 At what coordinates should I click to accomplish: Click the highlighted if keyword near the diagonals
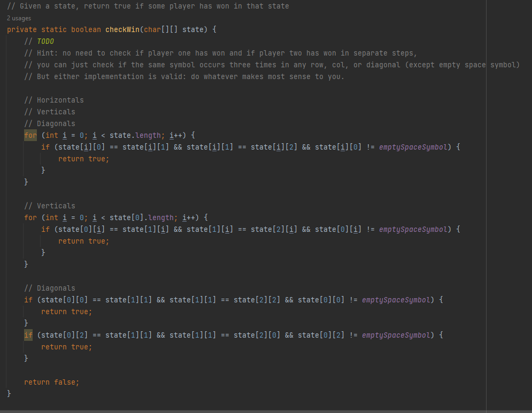(28, 335)
